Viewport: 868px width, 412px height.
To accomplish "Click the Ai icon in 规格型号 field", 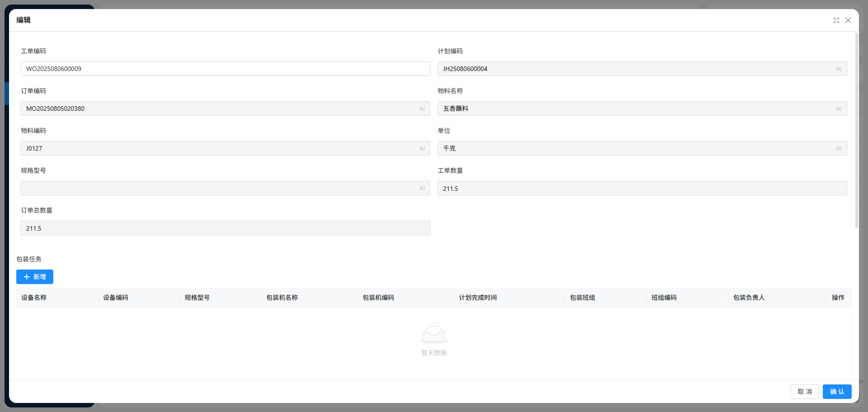I will coord(422,188).
